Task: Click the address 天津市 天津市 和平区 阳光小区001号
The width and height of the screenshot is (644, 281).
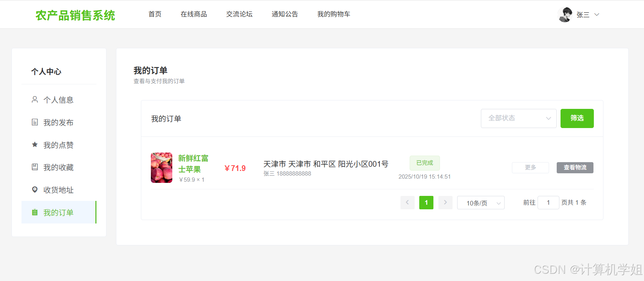Action: (x=326, y=164)
